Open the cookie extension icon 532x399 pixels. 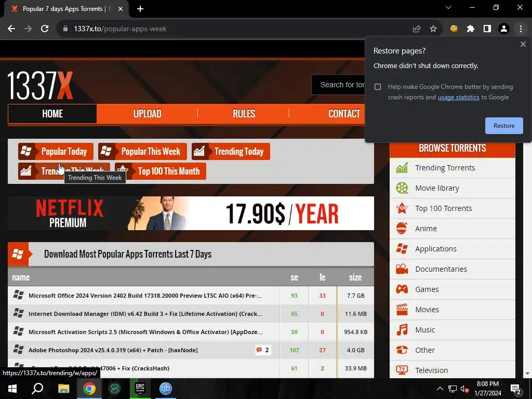pos(454,29)
